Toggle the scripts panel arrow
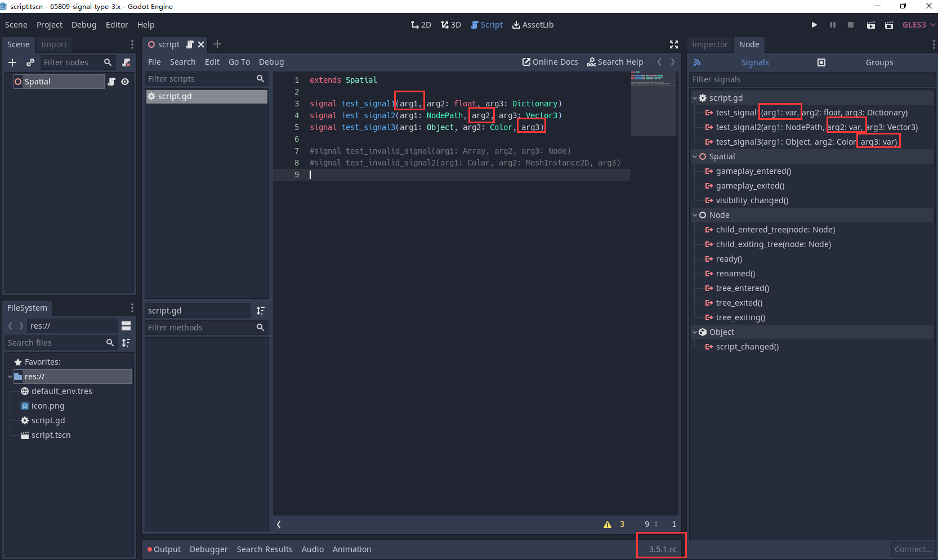This screenshot has width=938, height=560. (x=279, y=524)
